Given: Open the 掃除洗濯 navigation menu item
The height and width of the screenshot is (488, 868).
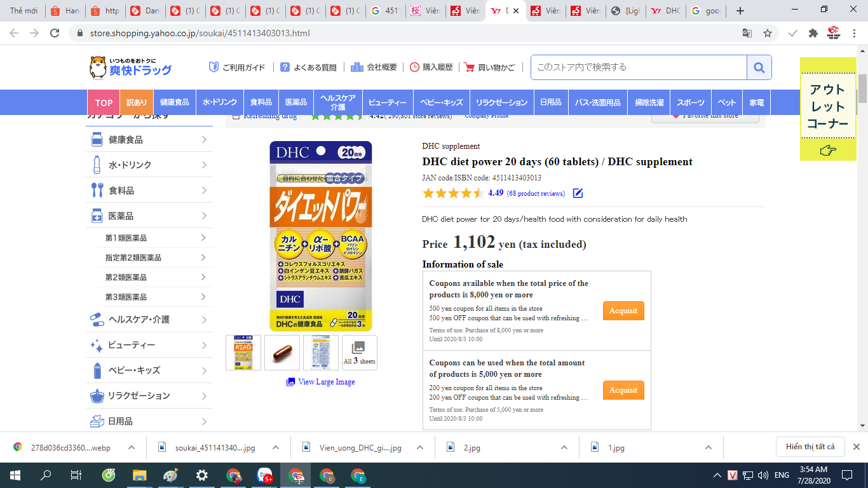Looking at the screenshot, I should coord(649,102).
